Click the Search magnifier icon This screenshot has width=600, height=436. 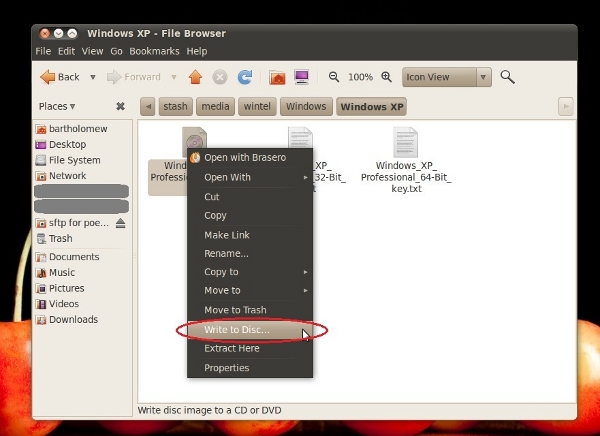point(507,77)
